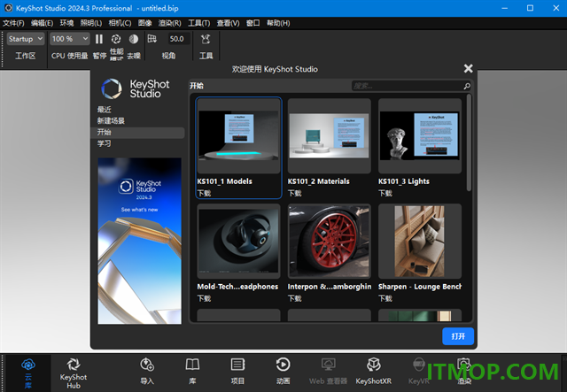This screenshot has height=392, width=567.
Task: Select the Interpon Lamborghini wheel thumbnail
Action: click(x=329, y=241)
